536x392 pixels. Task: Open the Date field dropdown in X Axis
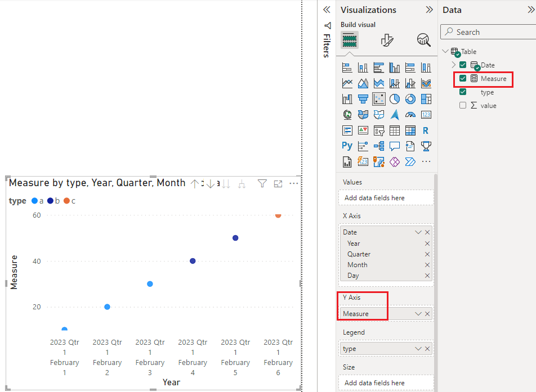(x=418, y=232)
